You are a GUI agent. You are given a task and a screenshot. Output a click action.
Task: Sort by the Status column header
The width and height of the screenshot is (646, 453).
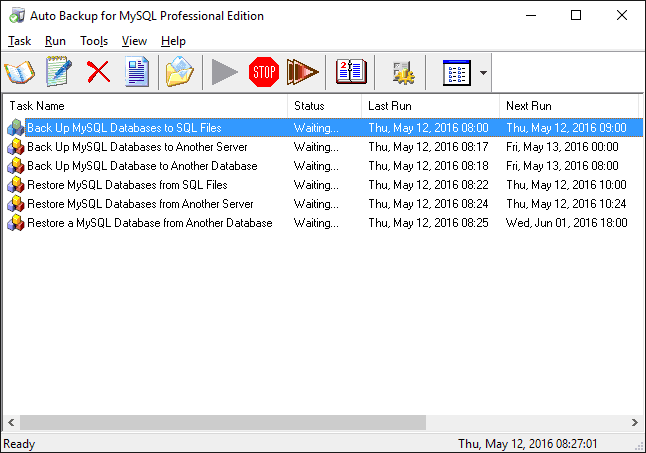click(325, 106)
